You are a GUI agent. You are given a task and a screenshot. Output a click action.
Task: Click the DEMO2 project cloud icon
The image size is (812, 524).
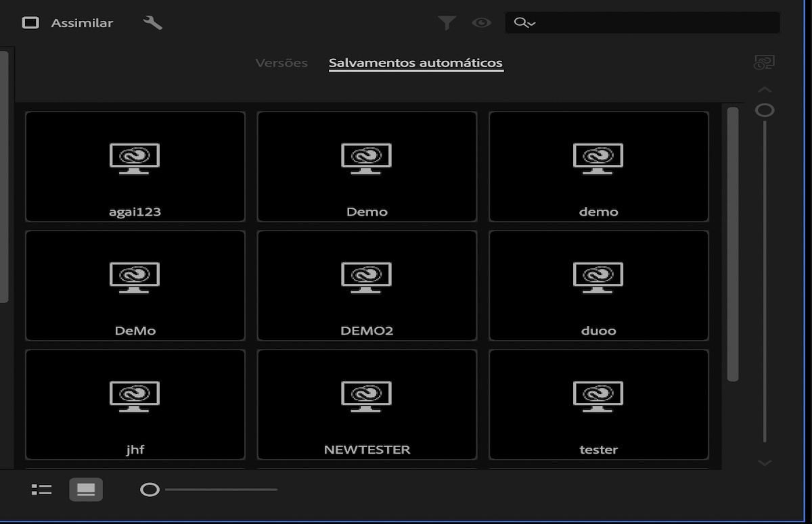tap(366, 277)
